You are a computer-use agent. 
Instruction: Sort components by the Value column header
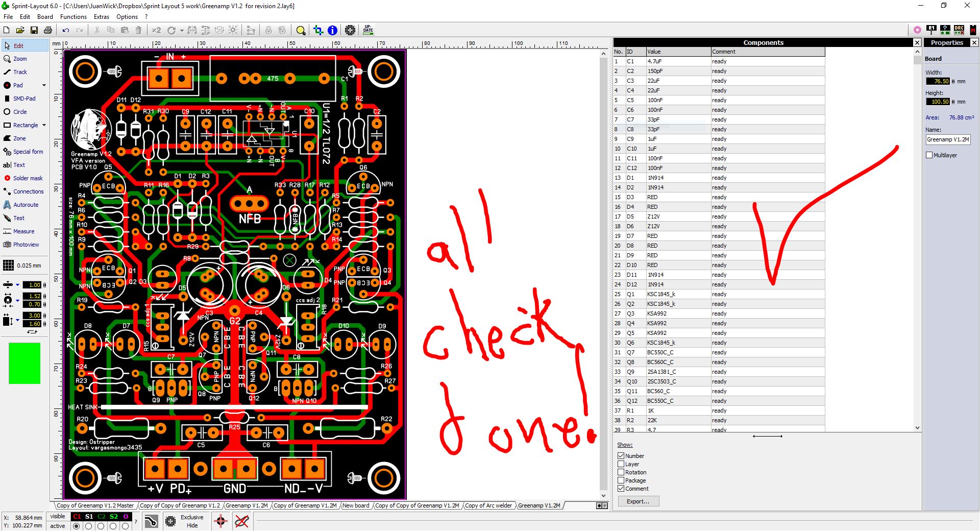click(x=678, y=52)
